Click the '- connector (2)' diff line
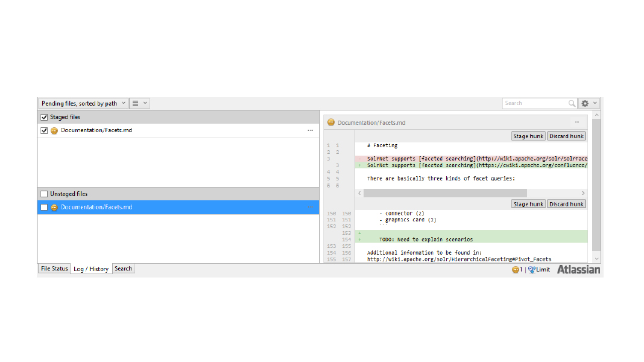 402,213
